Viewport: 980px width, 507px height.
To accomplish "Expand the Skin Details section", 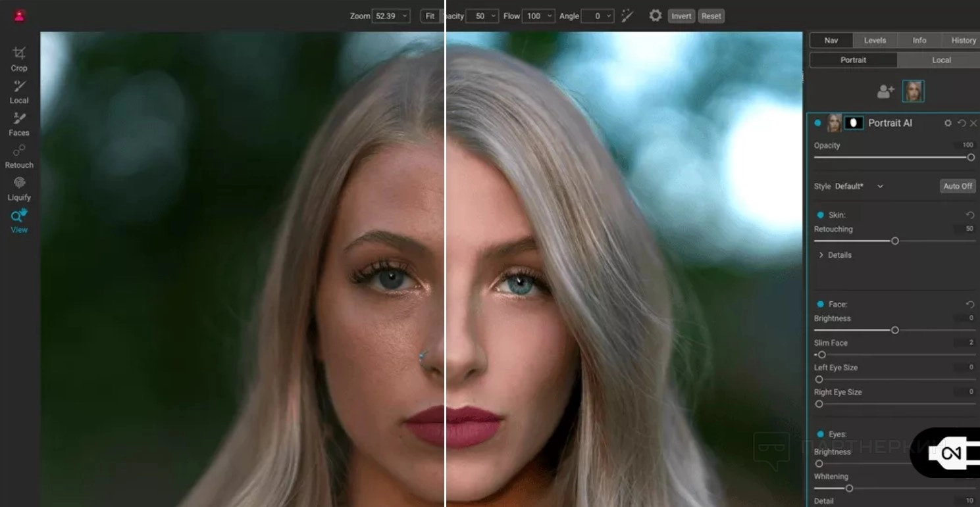I will 821,255.
